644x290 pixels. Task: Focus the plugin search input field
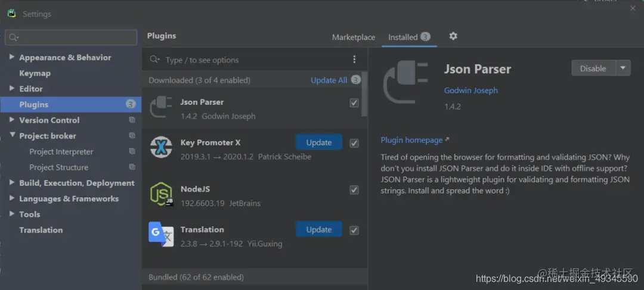click(x=255, y=60)
